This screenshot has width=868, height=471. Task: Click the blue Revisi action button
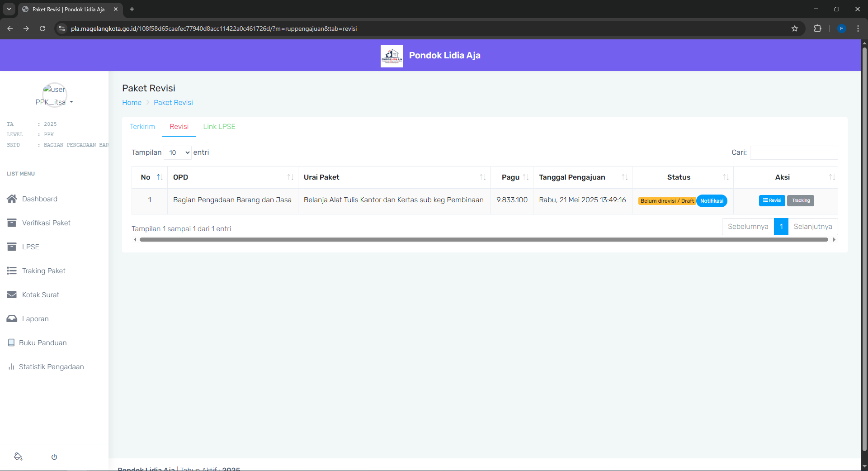point(772,200)
